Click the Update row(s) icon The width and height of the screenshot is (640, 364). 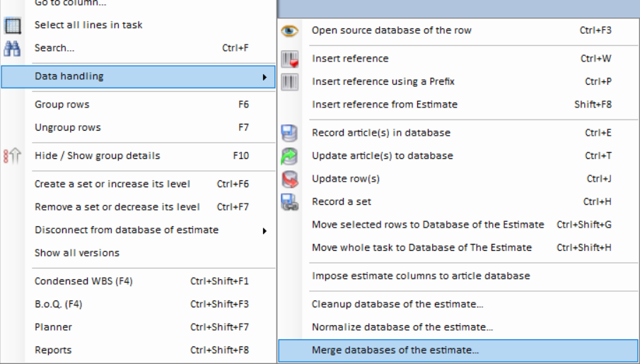[290, 179]
